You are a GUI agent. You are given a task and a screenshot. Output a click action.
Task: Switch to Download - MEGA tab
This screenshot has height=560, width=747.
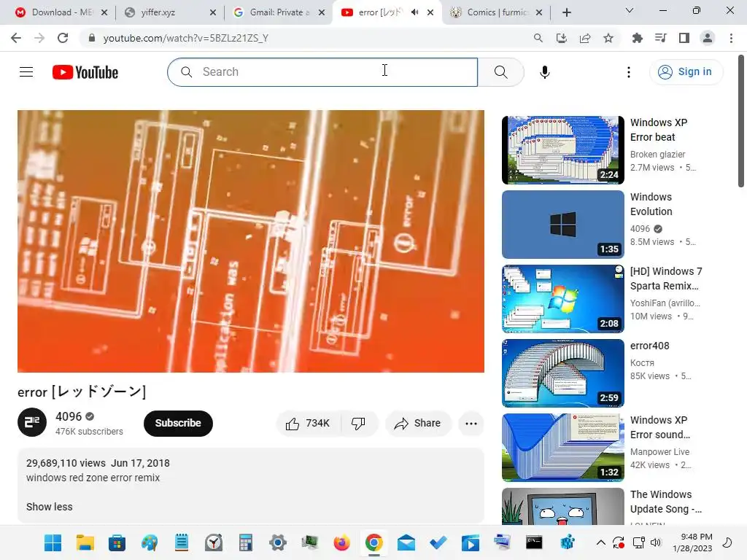click(61, 12)
